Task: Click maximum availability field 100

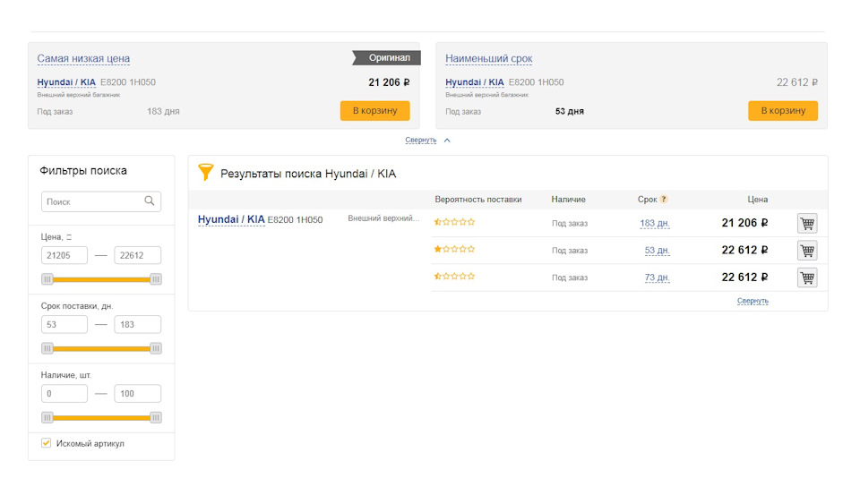Action: pyautogui.click(x=138, y=393)
